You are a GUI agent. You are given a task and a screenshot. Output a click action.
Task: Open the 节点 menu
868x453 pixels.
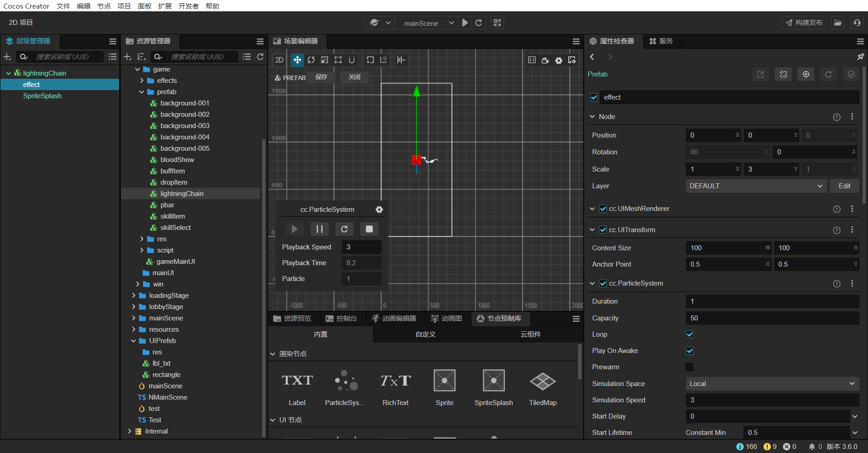[104, 6]
